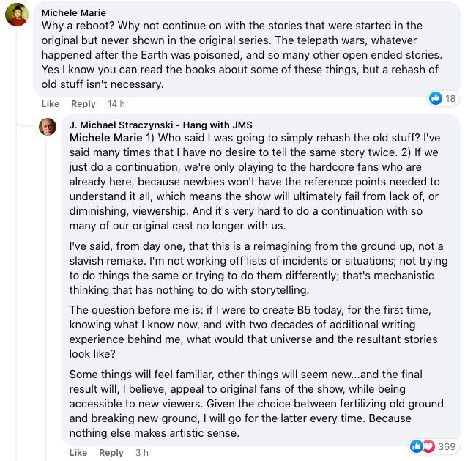Image resolution: width=476 pixels, height=461 pixels.
Task: Click Michele Marie's profile picture
Action: point(18,15)
